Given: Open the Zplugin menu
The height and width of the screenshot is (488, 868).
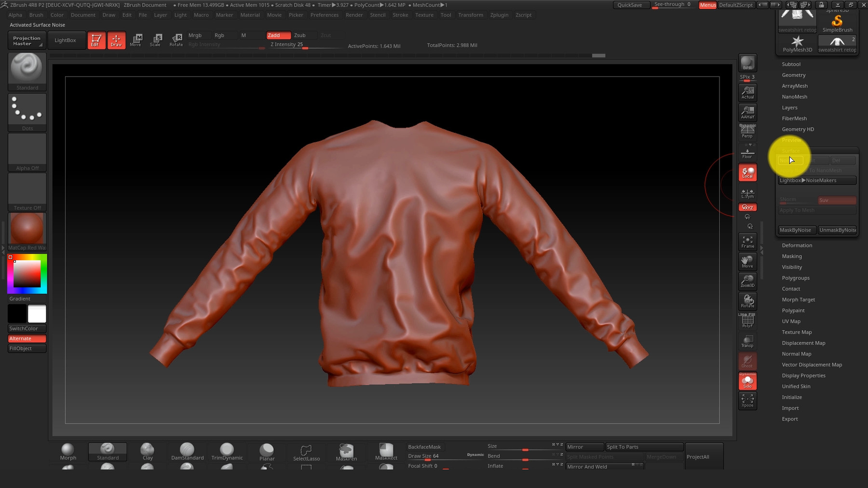Looking at the screenshot, I should [499, 15].
